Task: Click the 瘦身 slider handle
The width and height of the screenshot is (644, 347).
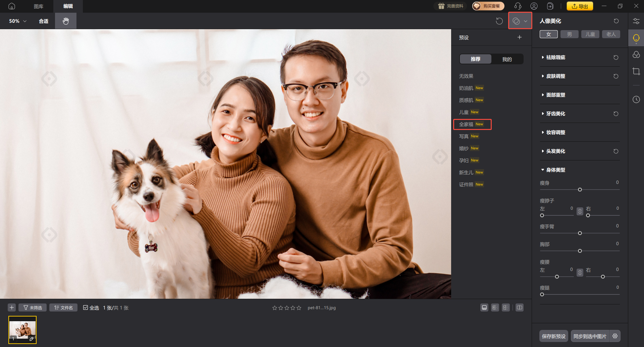Action: 580,190
